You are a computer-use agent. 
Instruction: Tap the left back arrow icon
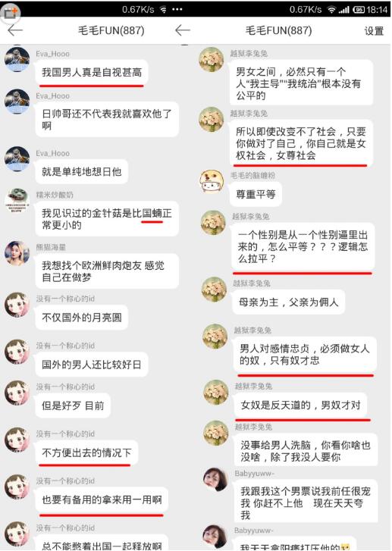click(14, 30)
